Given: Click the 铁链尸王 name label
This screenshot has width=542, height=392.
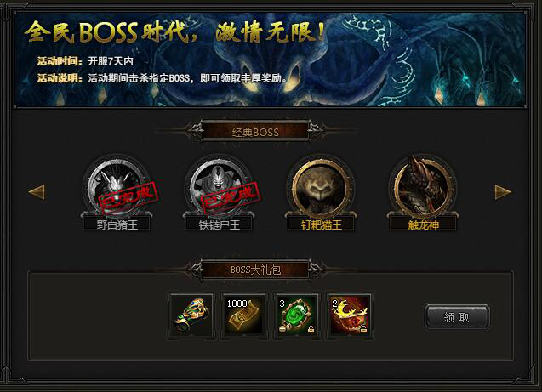Looking at the screenshot, I should coord(220,224).
